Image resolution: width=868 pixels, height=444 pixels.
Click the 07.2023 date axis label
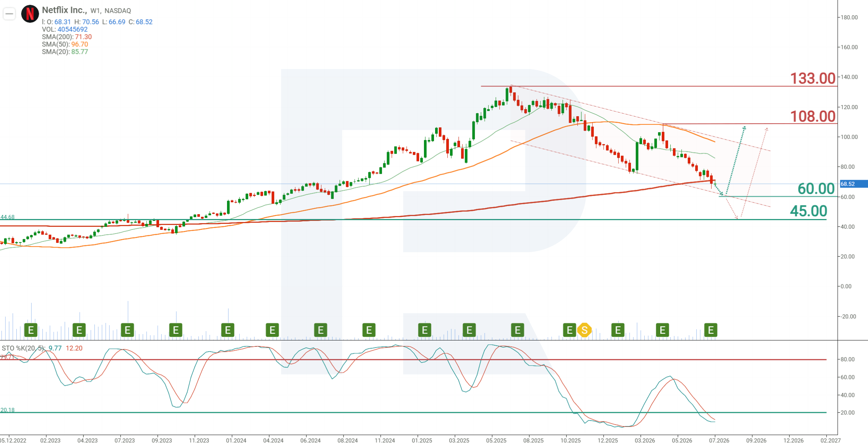pos(125,440)
